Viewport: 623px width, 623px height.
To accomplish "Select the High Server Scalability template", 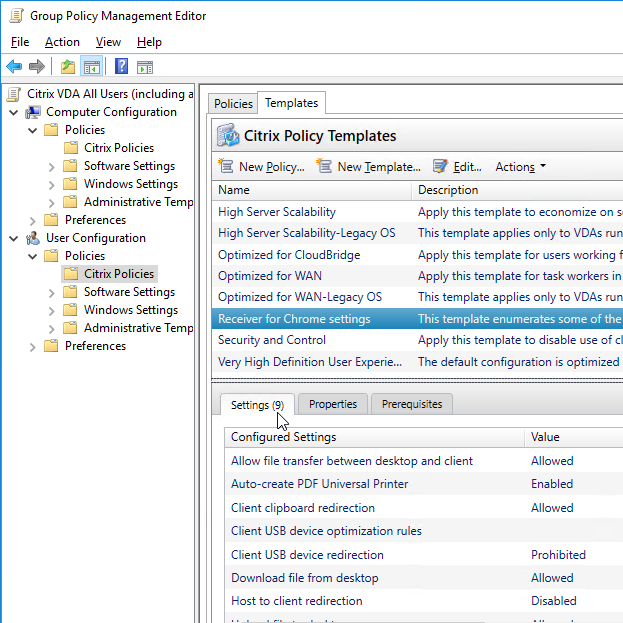I will 417,212.
